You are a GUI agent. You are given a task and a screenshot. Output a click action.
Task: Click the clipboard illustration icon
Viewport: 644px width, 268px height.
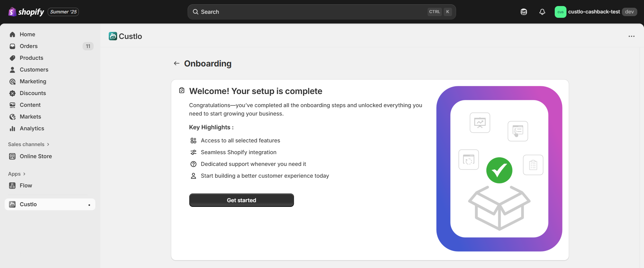(x=533, y=165)
